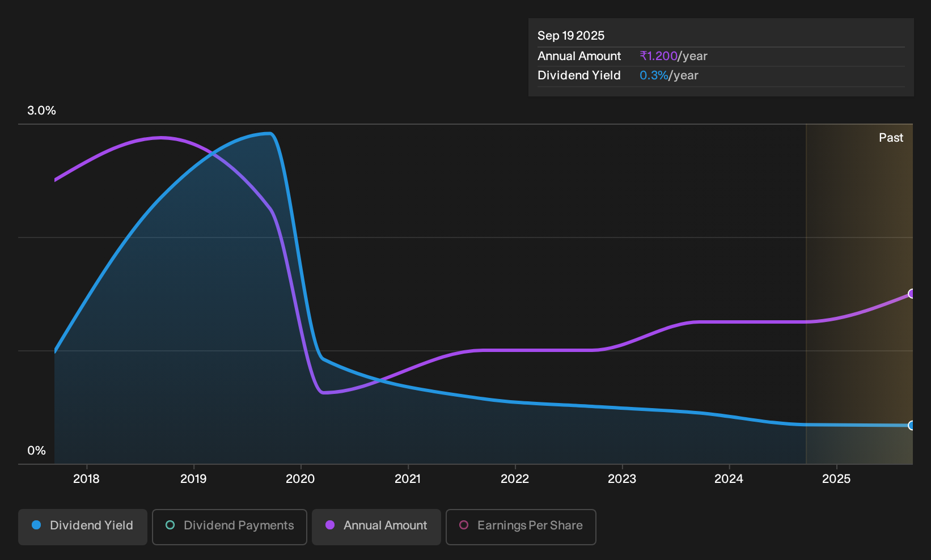931x560 pixels.
Task: Click the 0% y-axis label
Action: 36,451
